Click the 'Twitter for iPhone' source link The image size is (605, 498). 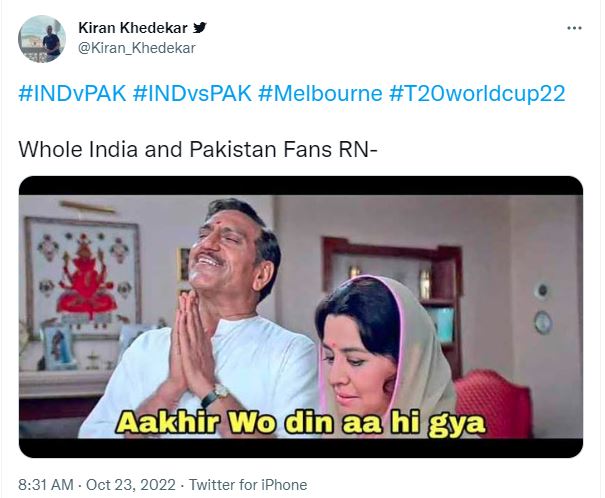248,484
